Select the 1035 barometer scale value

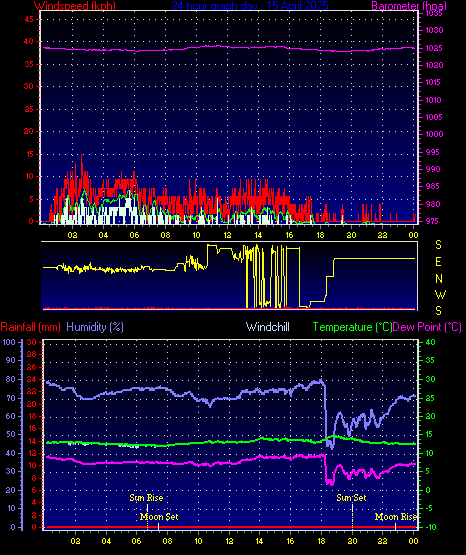434,13
